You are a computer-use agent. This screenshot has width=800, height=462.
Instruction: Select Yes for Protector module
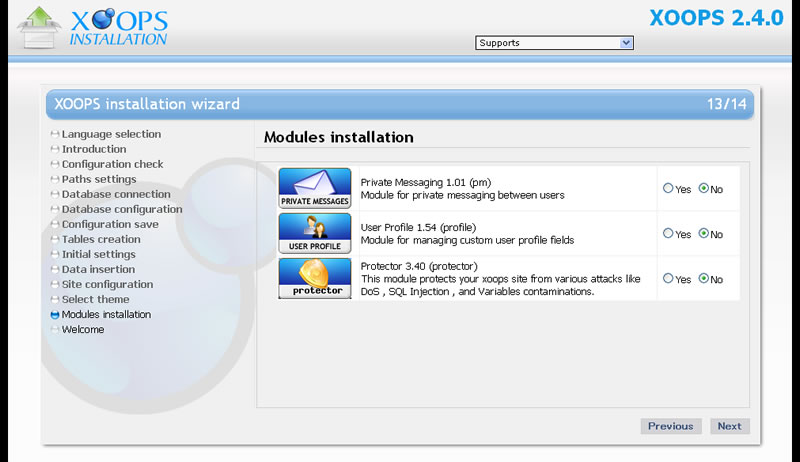(668, 278)
